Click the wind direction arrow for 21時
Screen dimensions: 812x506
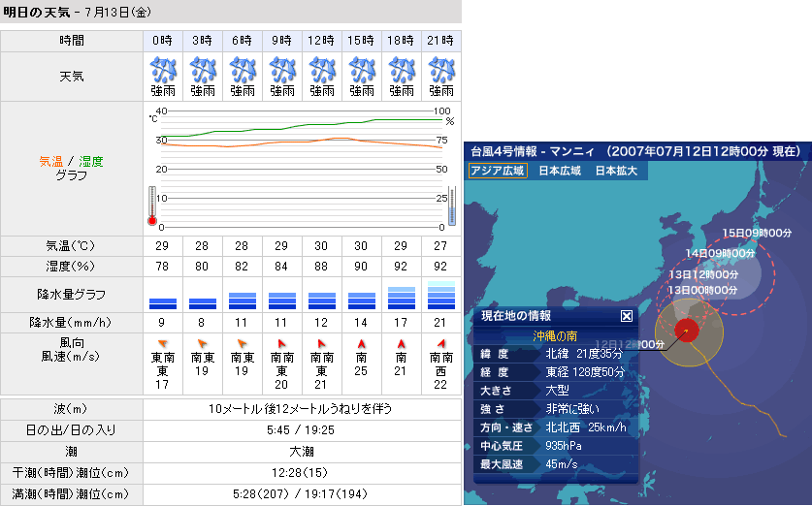[441, 343]
